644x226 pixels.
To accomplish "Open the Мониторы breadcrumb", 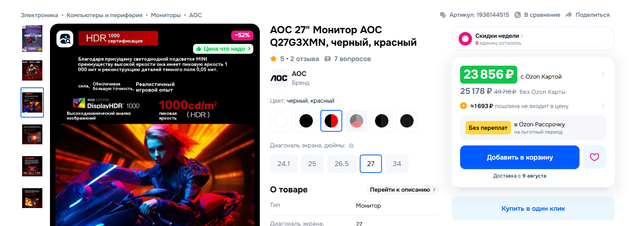I will (x=166, y=15).
